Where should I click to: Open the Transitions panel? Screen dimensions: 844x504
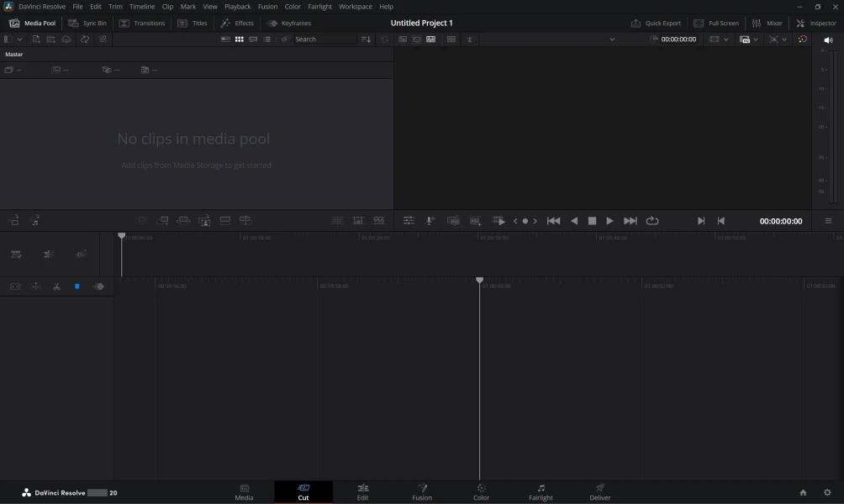click(x=142, y=24)
